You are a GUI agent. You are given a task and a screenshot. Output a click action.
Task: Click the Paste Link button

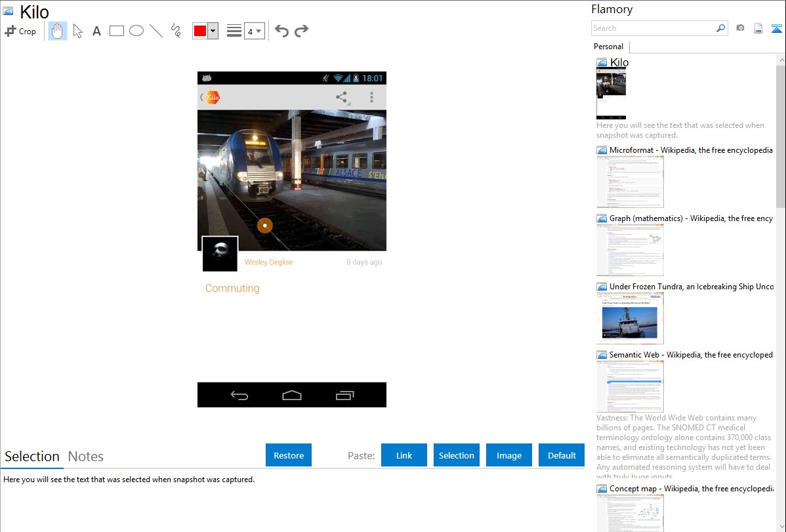[x=404, y=455]
